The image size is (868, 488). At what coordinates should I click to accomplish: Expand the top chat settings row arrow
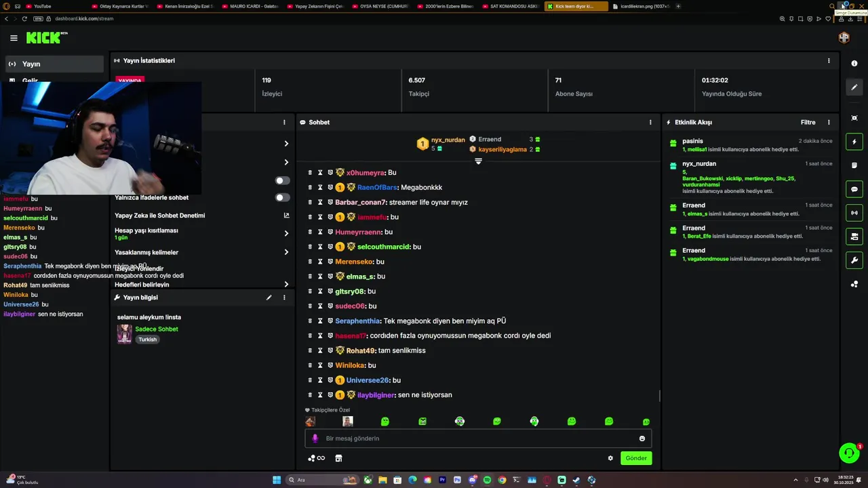(286, 144)
